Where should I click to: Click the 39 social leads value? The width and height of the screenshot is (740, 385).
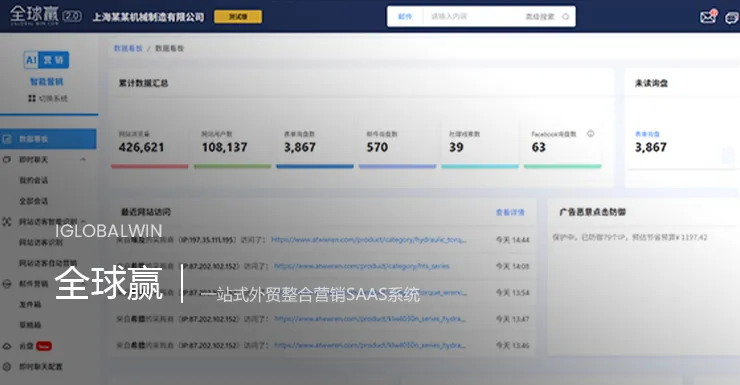click(x=456, y=147)
